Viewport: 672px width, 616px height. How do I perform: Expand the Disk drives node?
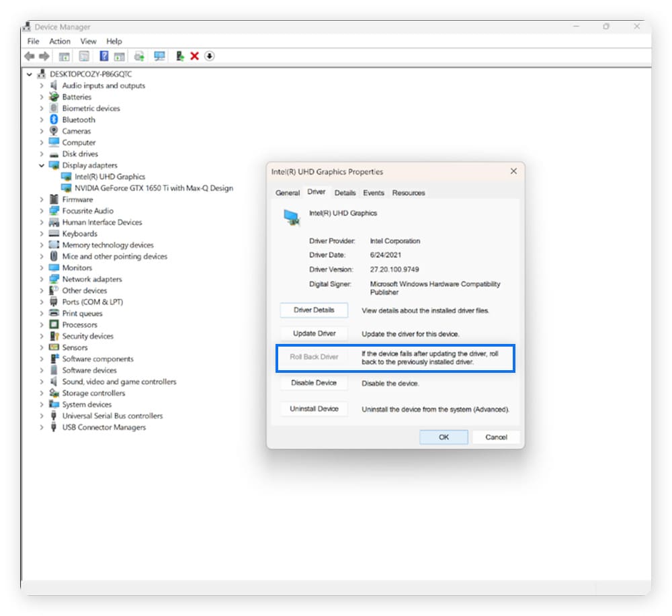tap(42, 154)
